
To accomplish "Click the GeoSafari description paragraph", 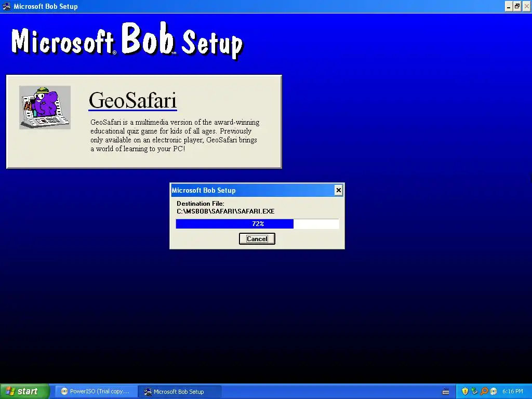I will point(175,136).
